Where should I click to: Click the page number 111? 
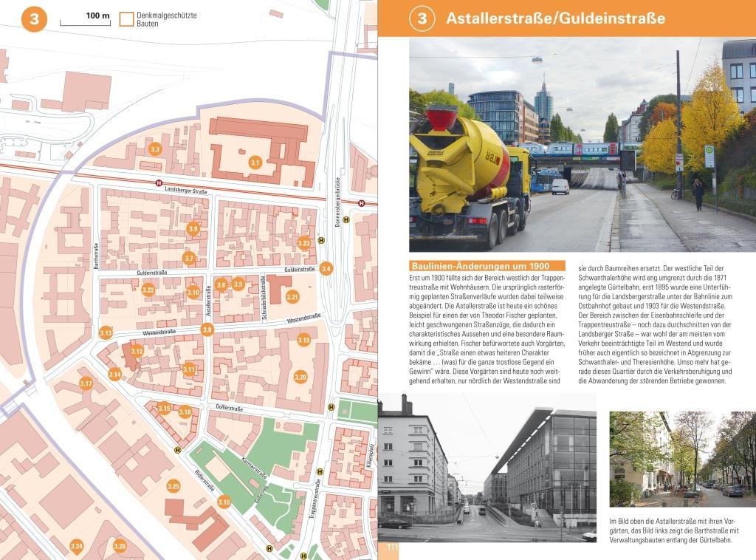point(393,547)
